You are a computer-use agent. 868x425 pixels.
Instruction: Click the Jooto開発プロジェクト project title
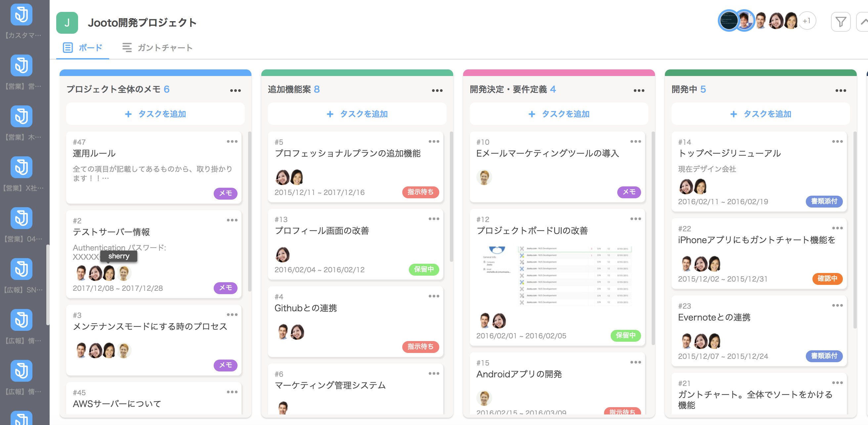(x=142, y=22)
